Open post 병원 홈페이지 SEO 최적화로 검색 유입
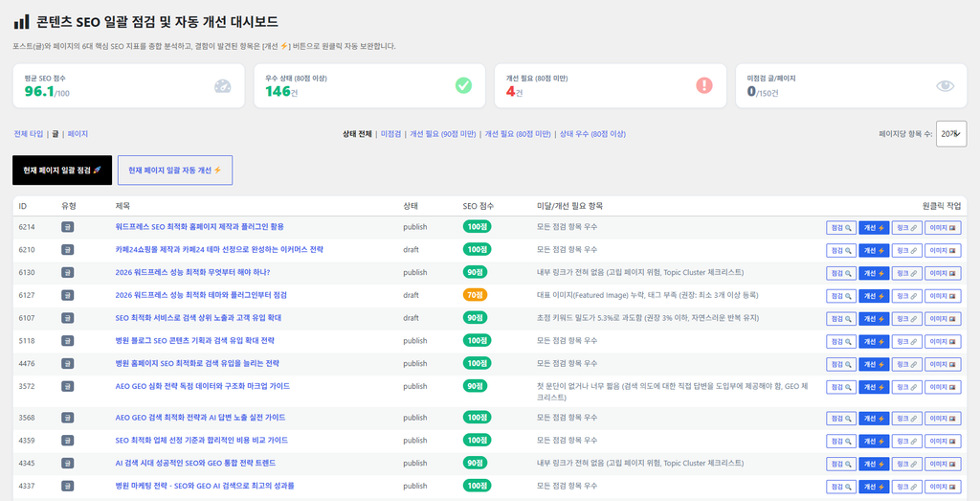Viewport: 980px width, 501px height. 197,363
